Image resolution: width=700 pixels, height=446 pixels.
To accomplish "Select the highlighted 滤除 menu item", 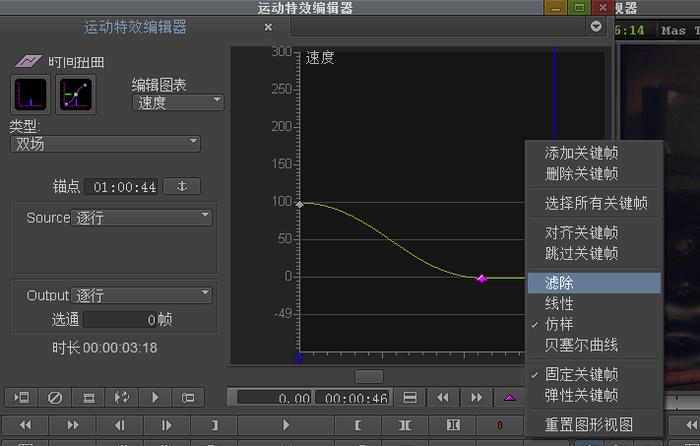I will [594, 283].
